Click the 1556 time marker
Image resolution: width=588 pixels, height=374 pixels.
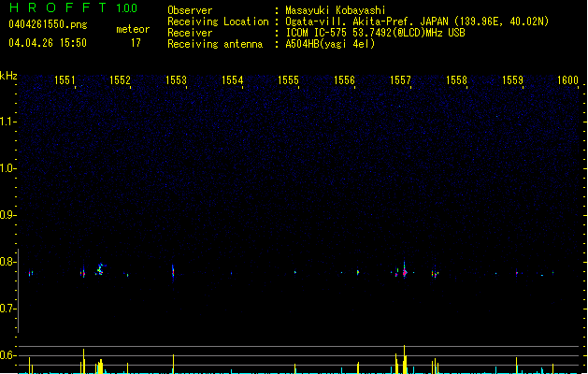[344, 80]
